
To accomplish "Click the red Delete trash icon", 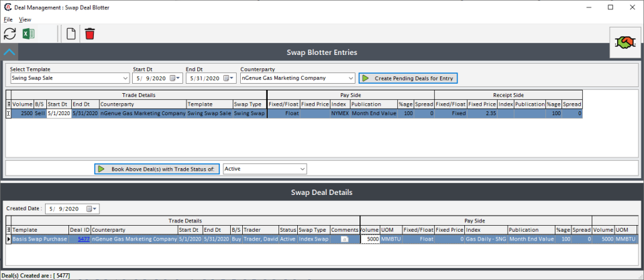I will point(89,33).
